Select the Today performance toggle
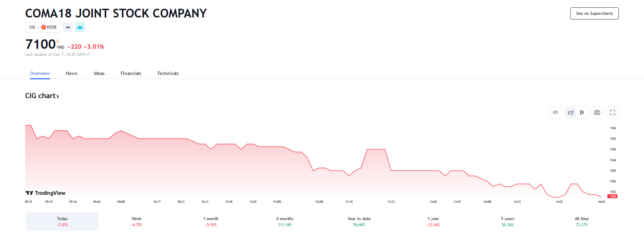 tap(62, 221)
